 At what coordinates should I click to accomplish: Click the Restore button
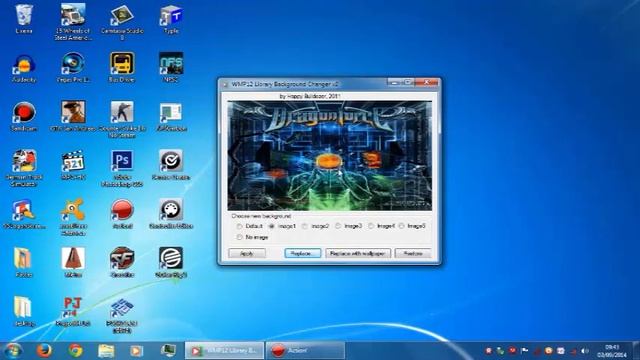point(413,253)
